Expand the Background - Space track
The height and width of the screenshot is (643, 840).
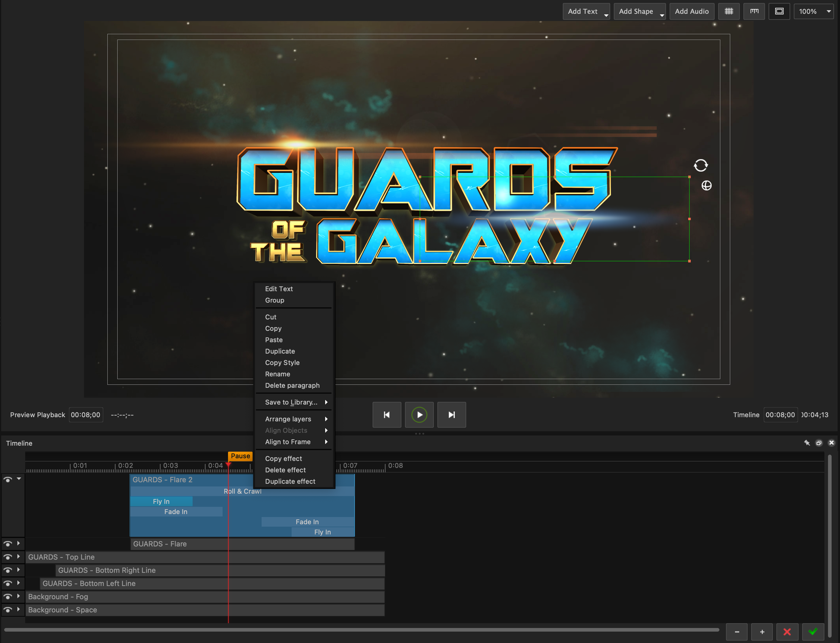(x=18, y=609)
